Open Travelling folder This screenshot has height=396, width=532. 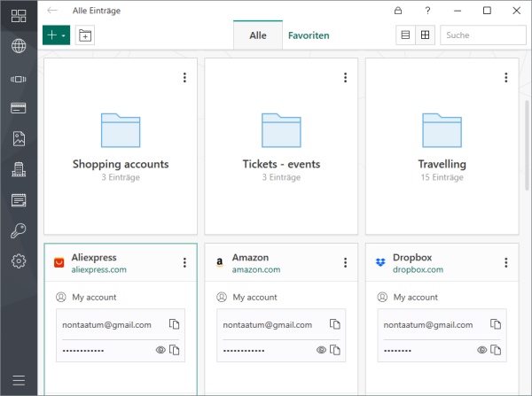click(x=442, y=146)
